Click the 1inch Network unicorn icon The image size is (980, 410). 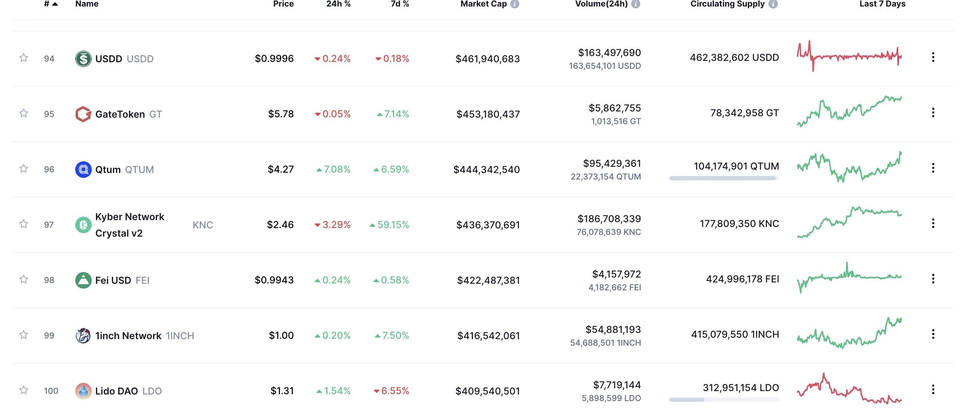tap(83, 335)
